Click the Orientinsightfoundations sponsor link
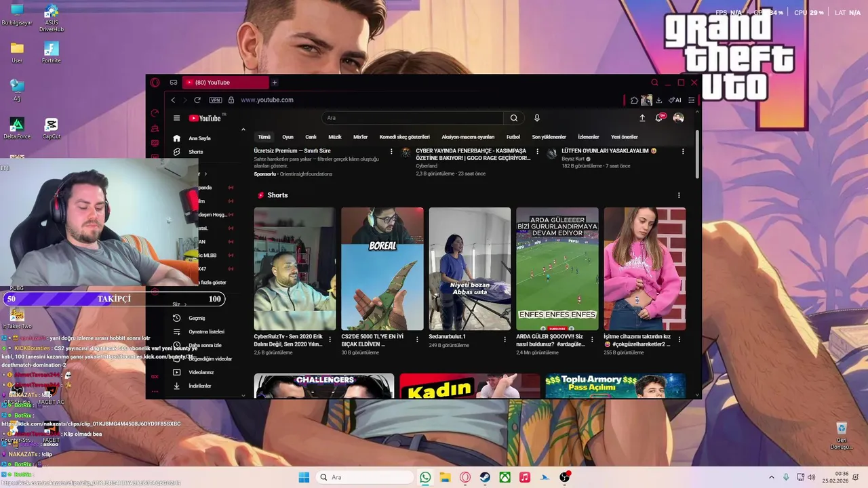This screenshot has height=488, width=868. tap(305, 174)
